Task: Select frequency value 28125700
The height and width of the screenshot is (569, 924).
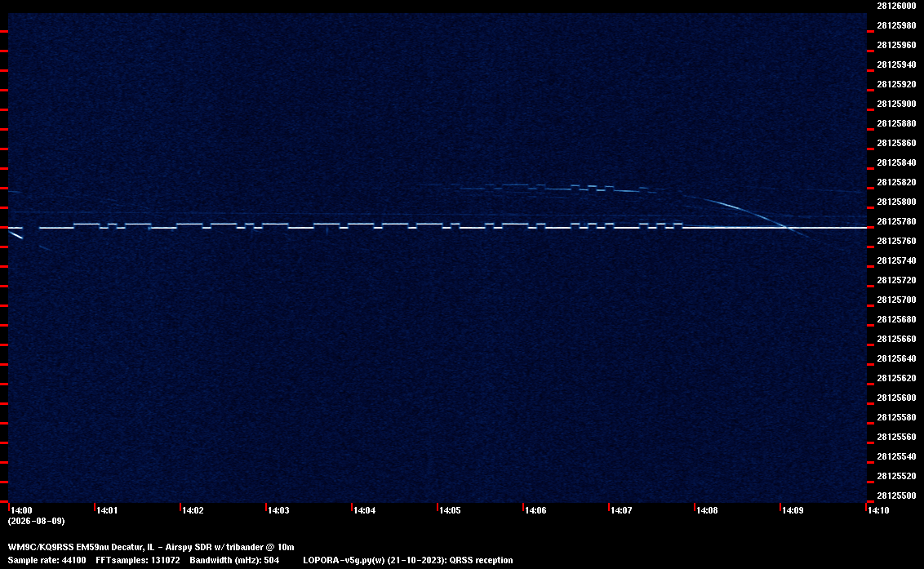Action: click(896, 300)
